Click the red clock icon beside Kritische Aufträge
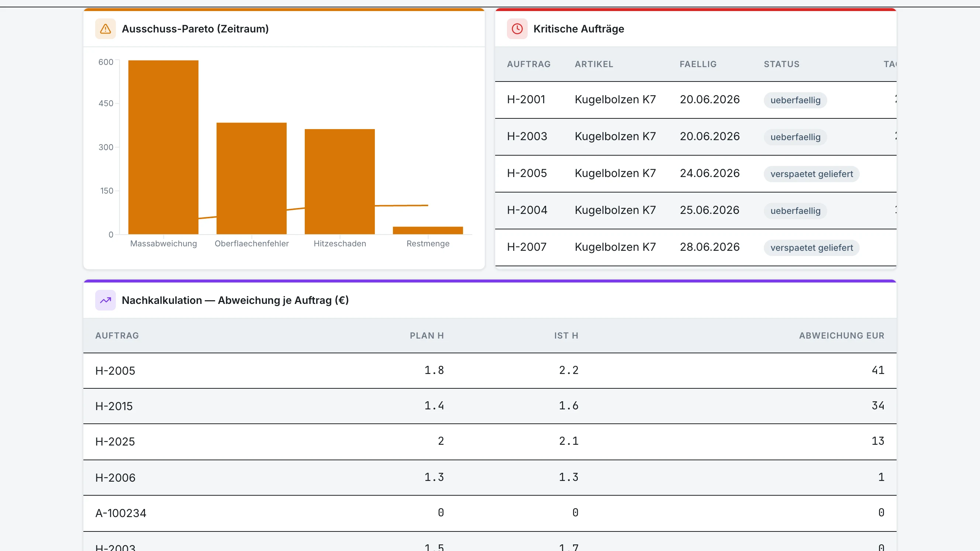The width and height of the screenshot is (980, 551). pos(517,29)
